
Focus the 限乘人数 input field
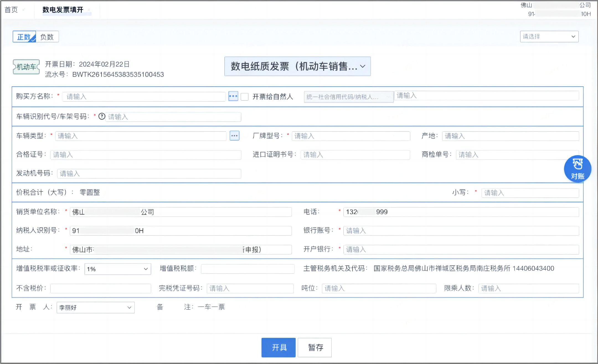[x=529, y=288]
